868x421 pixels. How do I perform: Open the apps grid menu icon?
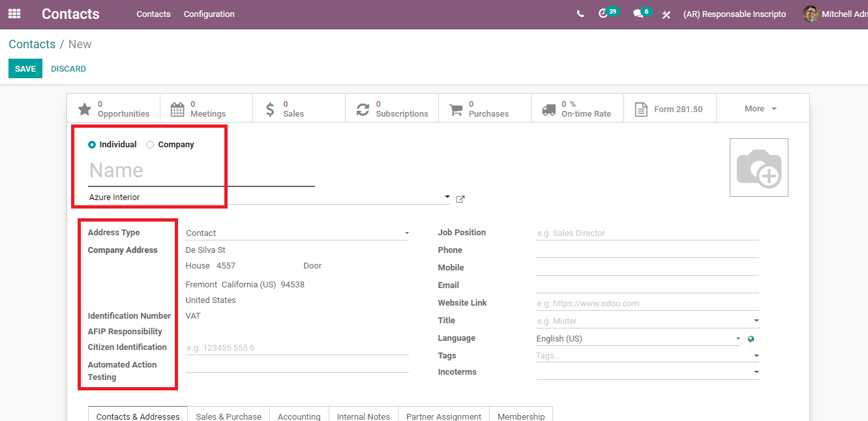click(14, 14)
